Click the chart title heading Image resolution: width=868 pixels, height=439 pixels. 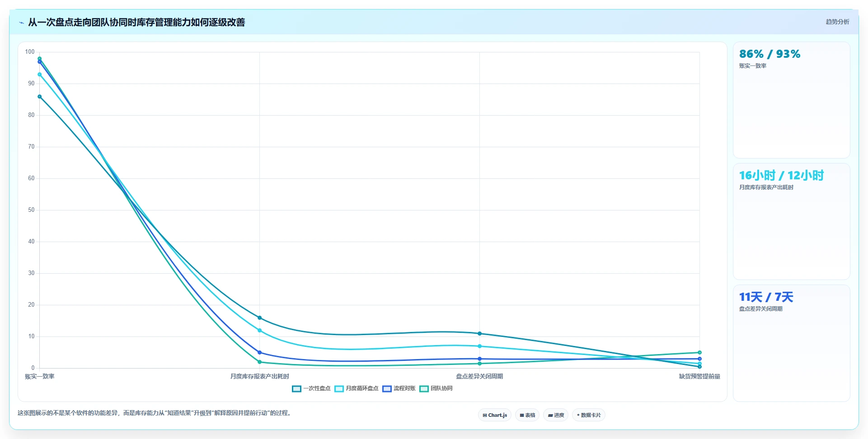click(x=136, y=22)
